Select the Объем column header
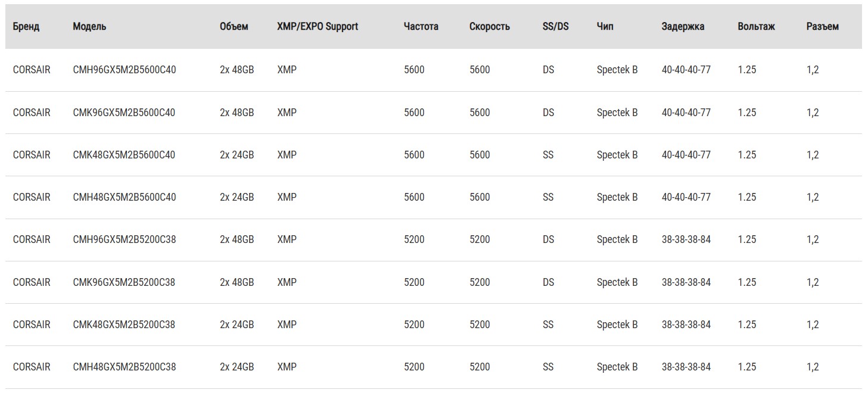Image resolution: width=868 pixels, height=402 pixels. pos(234,27)
